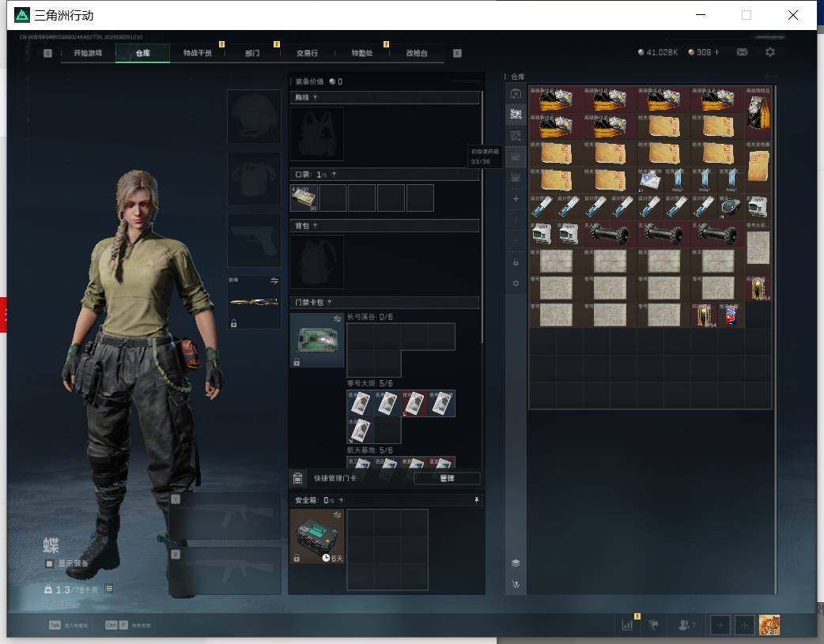
Task: Click primary weapon slot 2
Action: coord(225,571)
